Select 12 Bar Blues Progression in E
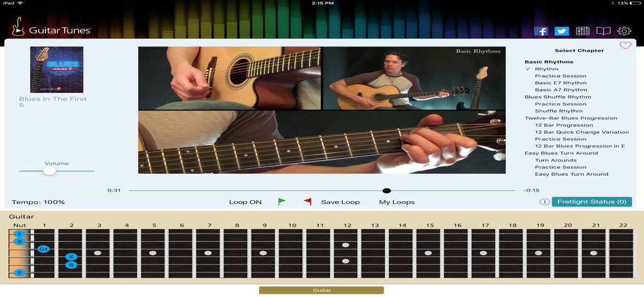 [580, 146]
